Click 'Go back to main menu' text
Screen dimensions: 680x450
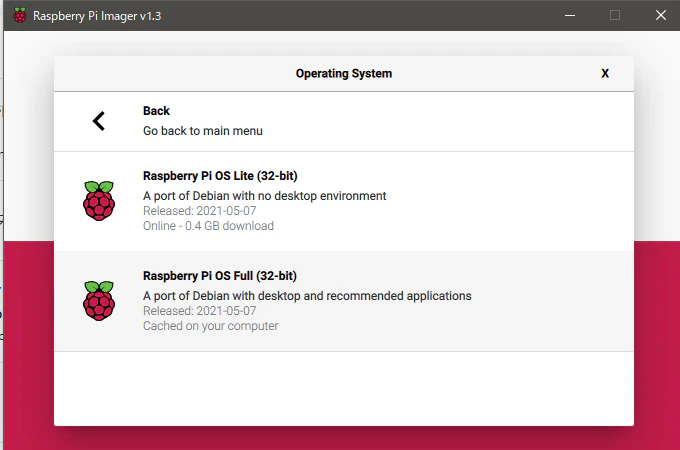tap(203, 131)
